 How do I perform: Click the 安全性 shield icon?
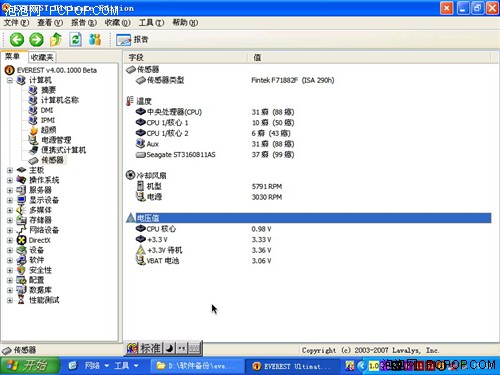click(21, 270)
